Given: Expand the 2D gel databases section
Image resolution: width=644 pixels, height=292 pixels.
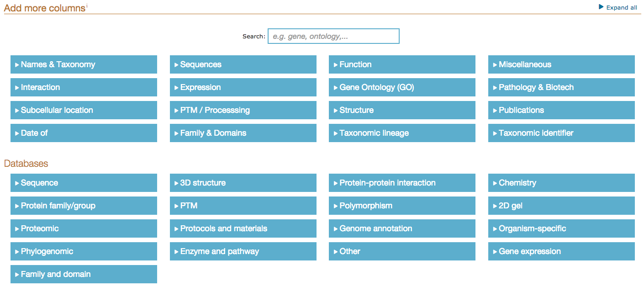Looking at the screenshot, I should (561, 206).
